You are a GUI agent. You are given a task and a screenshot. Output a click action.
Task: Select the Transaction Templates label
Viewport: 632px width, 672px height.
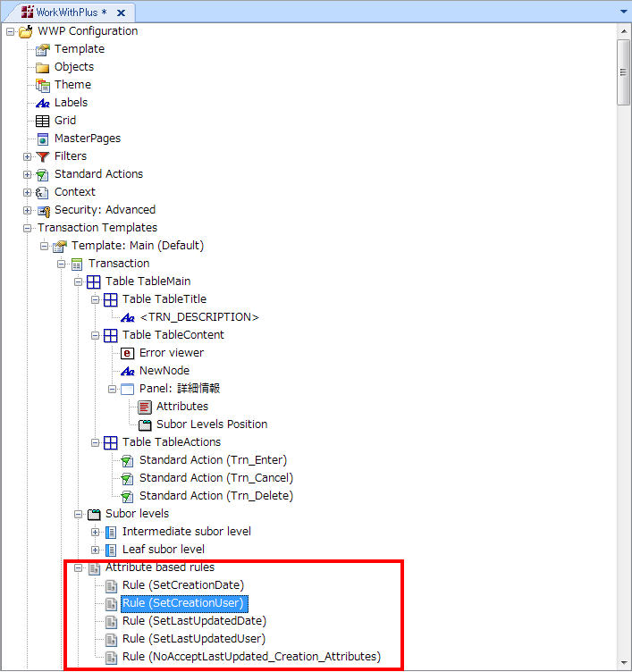click(97, 228)
